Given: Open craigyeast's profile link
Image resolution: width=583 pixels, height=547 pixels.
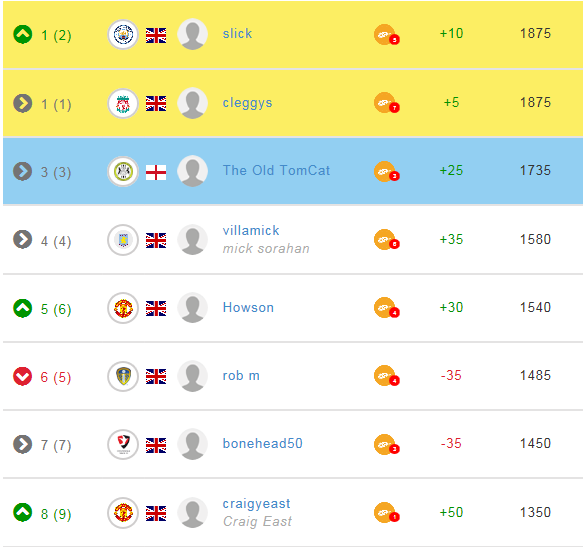Looking at the screenshot, I should [x=257, y=503].
